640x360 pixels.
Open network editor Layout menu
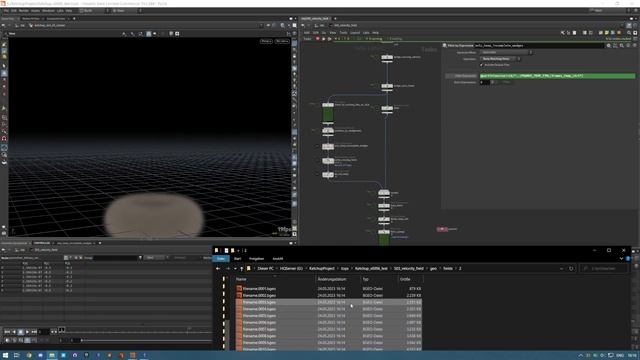[x=355, y=33]
